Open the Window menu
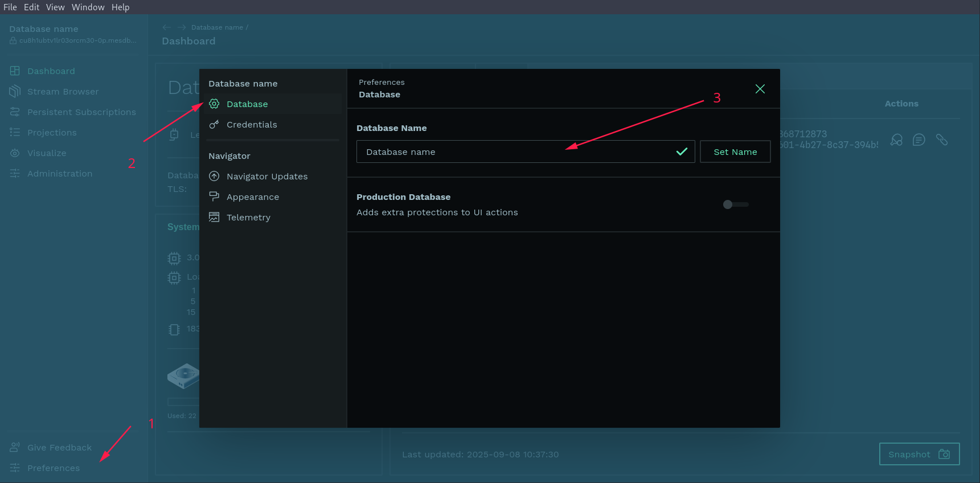This screenshot has width=980, height=483. coord(88,7)
